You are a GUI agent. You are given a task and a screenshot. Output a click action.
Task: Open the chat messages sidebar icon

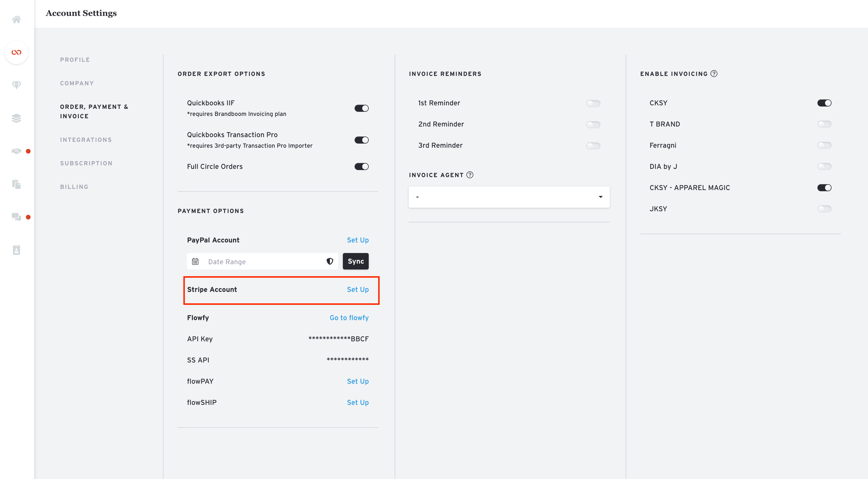[16, 217]
